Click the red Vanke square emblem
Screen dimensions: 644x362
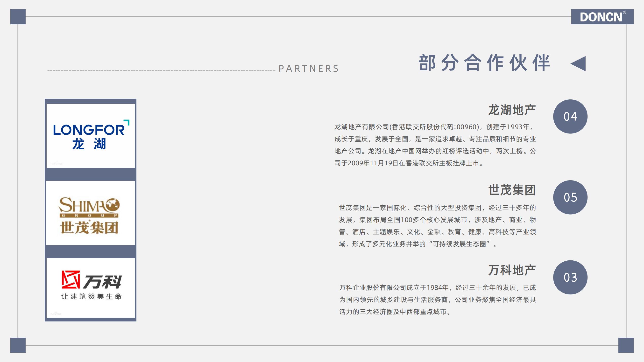[71, 279]
